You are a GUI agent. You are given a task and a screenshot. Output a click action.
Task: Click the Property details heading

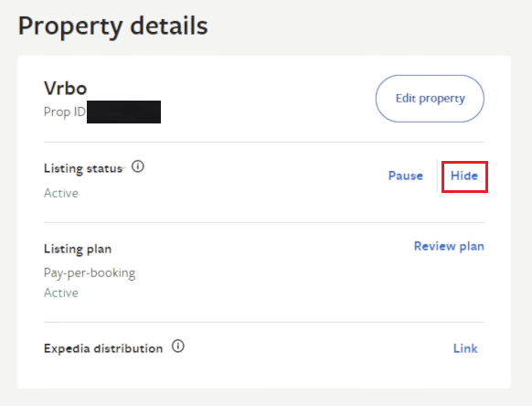click(112, 27)
